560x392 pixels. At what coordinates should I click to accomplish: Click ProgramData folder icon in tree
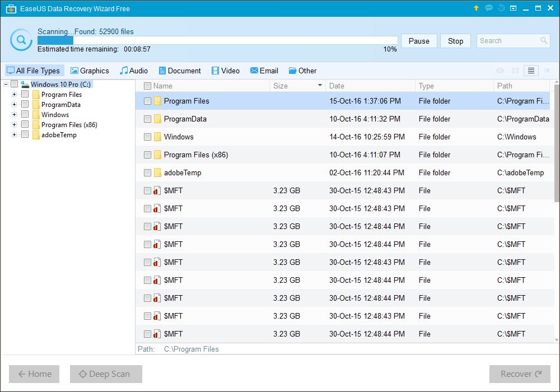36,105
